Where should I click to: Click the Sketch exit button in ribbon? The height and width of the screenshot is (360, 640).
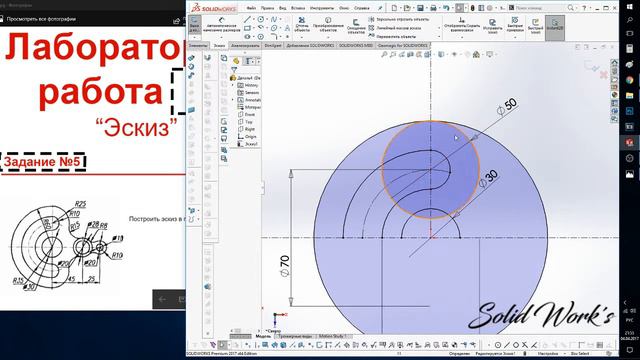point(194,24)
